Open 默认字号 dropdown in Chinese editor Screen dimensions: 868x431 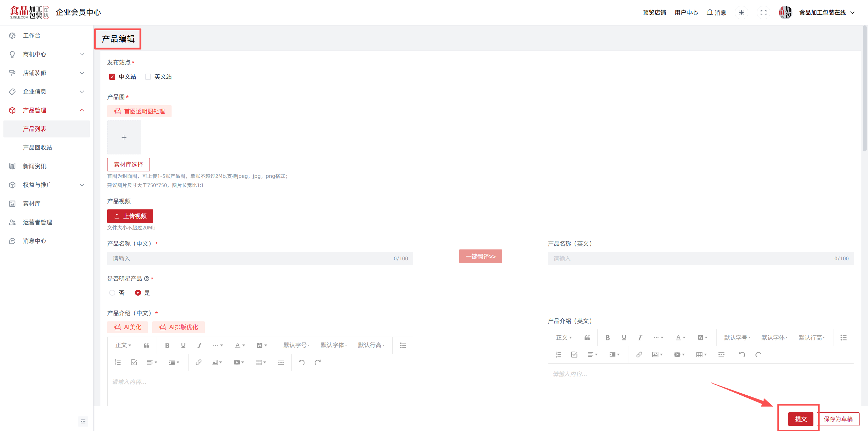tap(296, 345)
